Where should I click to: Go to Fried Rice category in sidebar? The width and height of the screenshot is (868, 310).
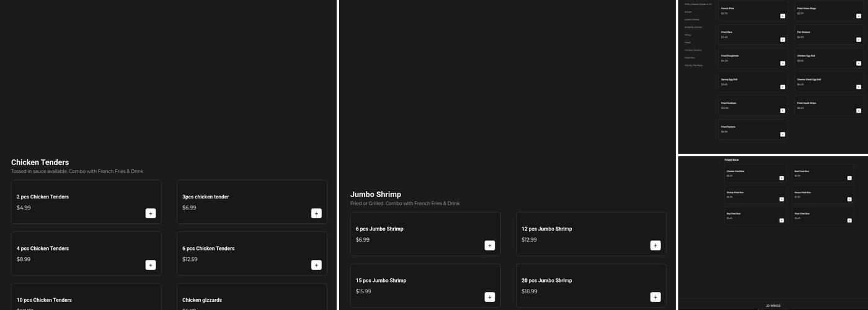click(689, 58)
